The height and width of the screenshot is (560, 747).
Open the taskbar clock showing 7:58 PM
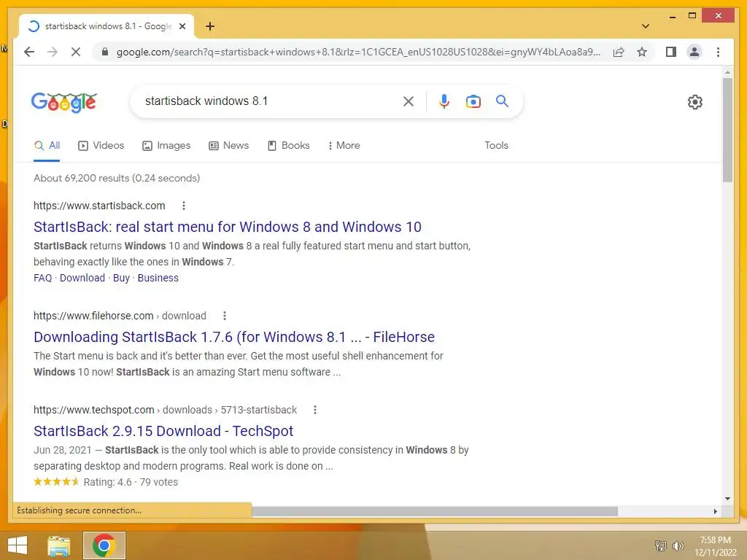pos(715,546)
